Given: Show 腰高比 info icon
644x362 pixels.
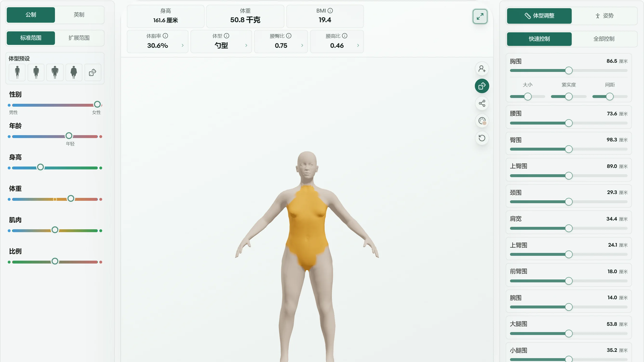Looking at the screenshot, I should (344, 36).
